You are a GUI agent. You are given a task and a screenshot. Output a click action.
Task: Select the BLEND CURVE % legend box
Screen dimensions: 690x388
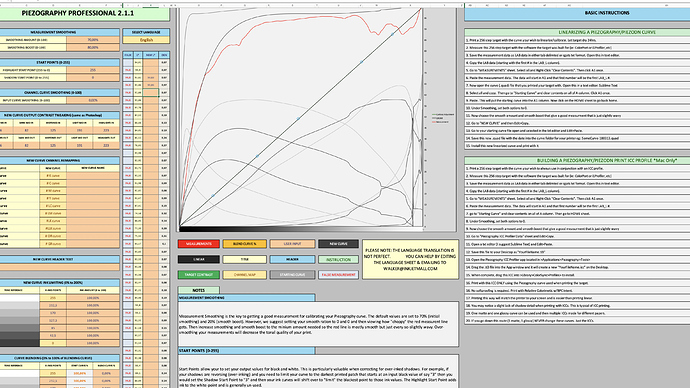(244, 244)
